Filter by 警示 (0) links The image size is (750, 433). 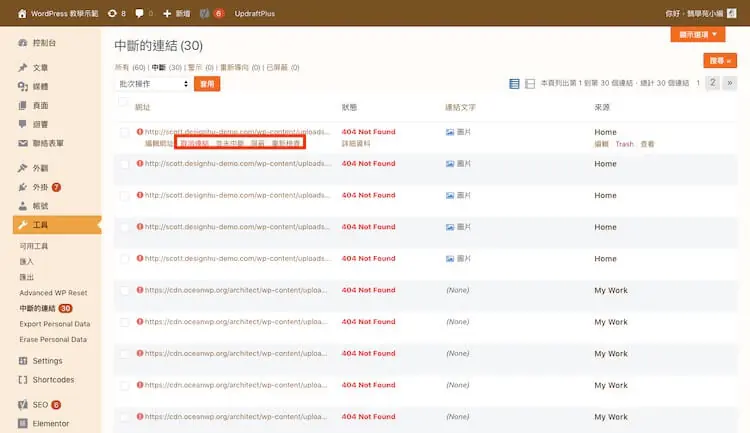[x=201, y=67]
